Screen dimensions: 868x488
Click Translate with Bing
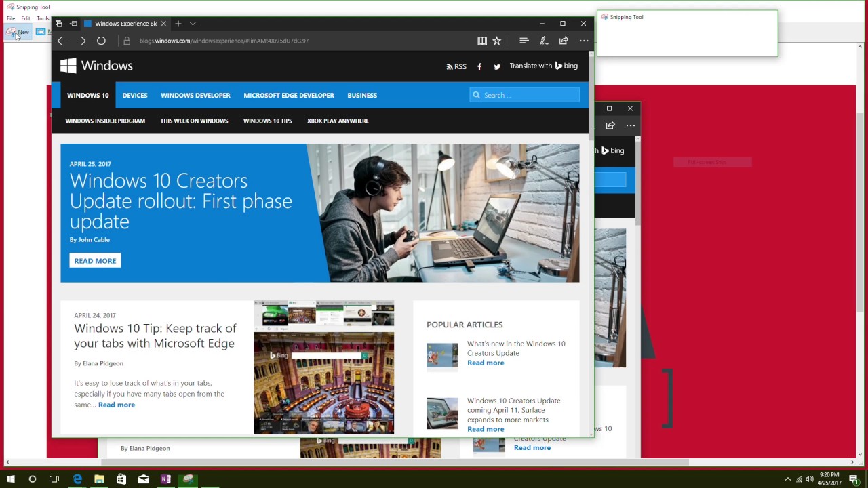tap(544, 66)
